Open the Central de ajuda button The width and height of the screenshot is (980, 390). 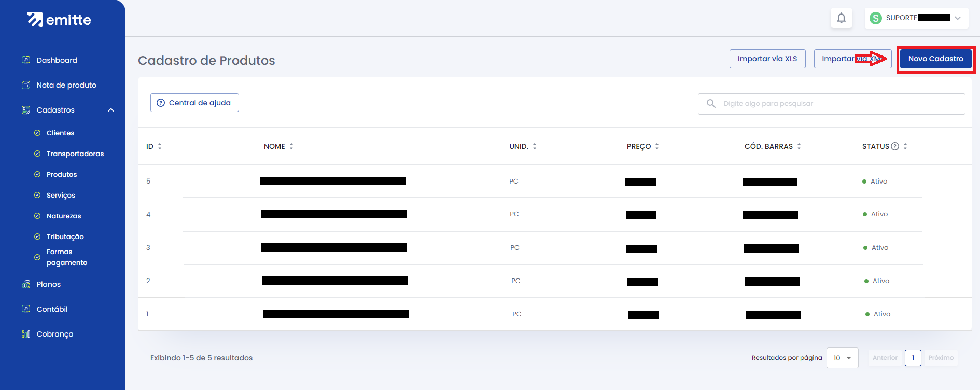pos(194,103)
